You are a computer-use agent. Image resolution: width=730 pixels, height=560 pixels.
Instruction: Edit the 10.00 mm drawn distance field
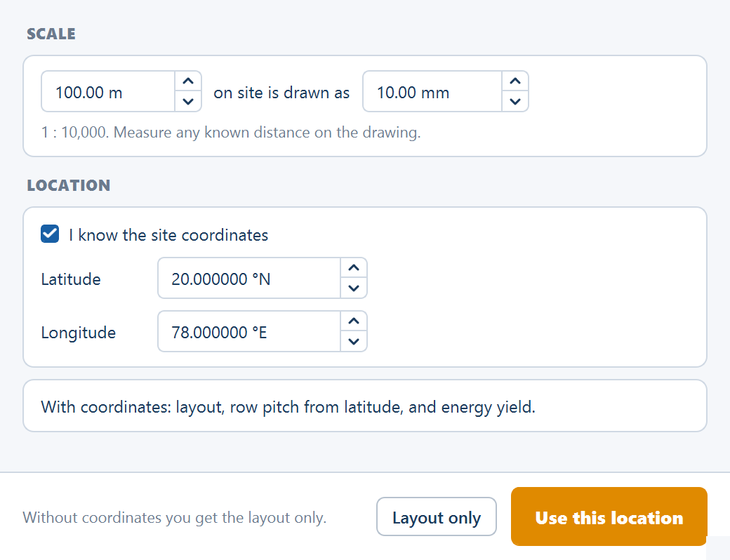pos(432,91)
